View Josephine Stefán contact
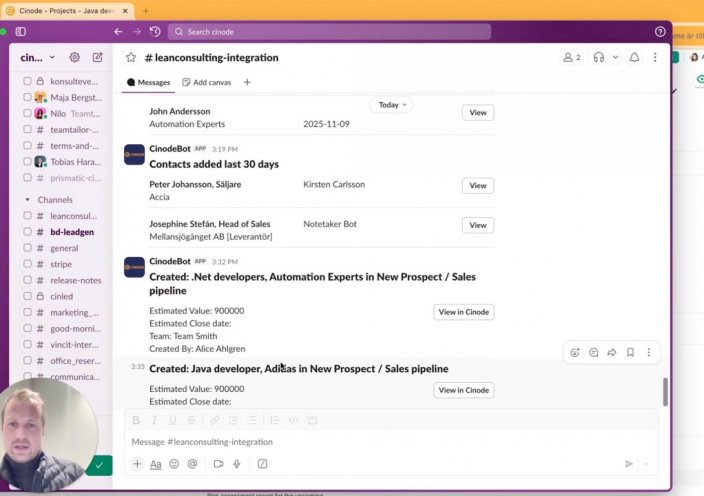 click(x=478, y=225)
